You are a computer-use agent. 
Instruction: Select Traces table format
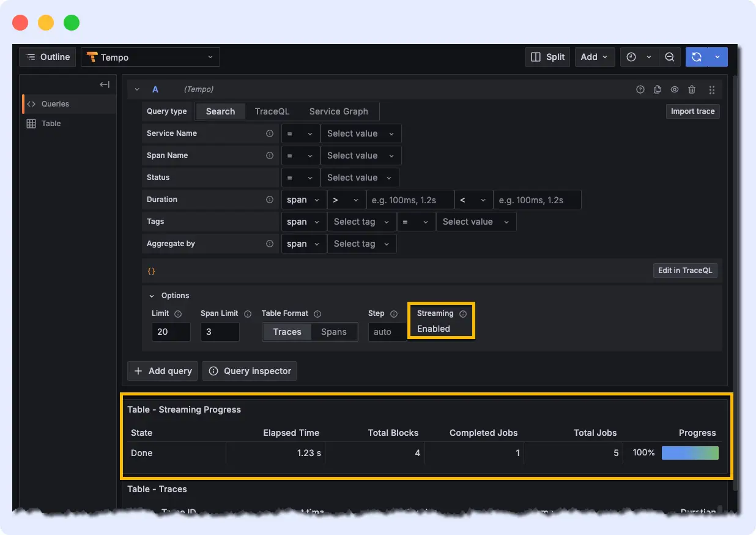287,332
